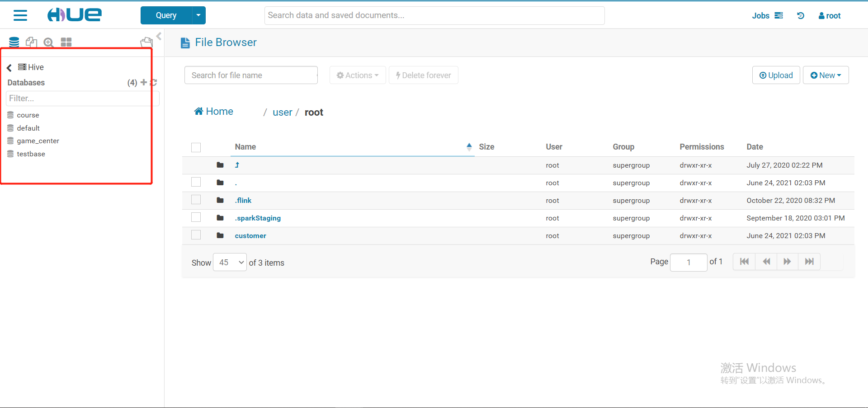Expand the Query button dropdown arrow
This screenshot has width=868, height=408.
(198, 15)
